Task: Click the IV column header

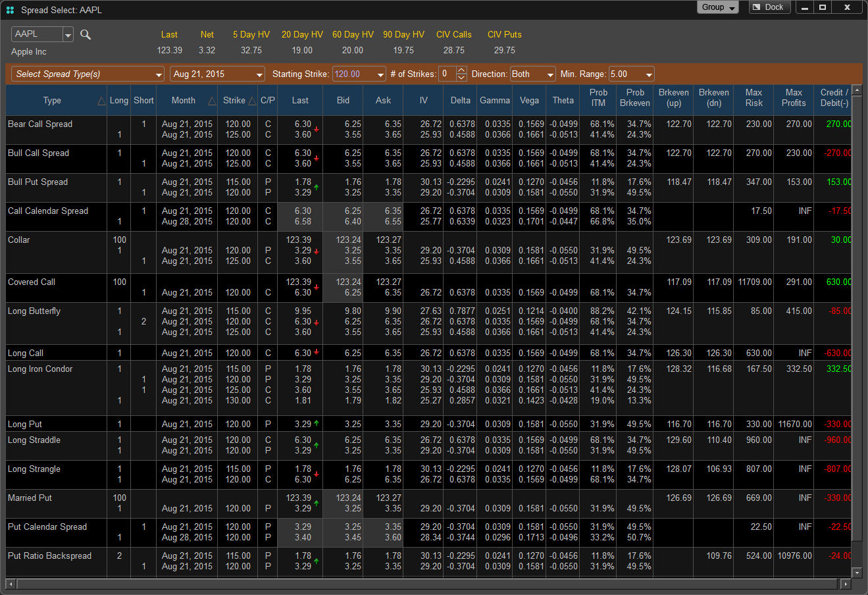Action: (423, 100)
